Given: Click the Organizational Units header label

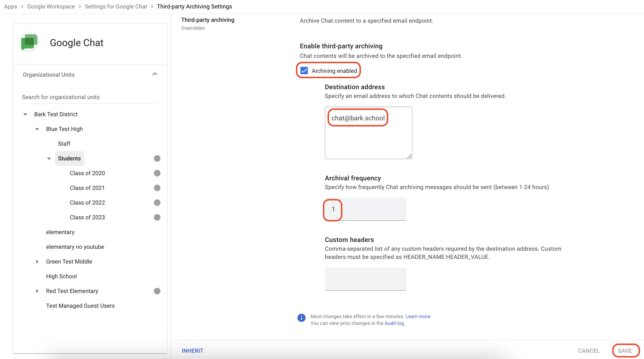Looking at the screenshot, I should coord(49,75).
